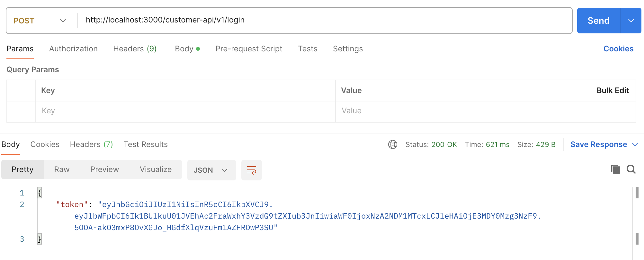Switch response view to Visualize
This screenshot has width=644, height=260.
156,169
